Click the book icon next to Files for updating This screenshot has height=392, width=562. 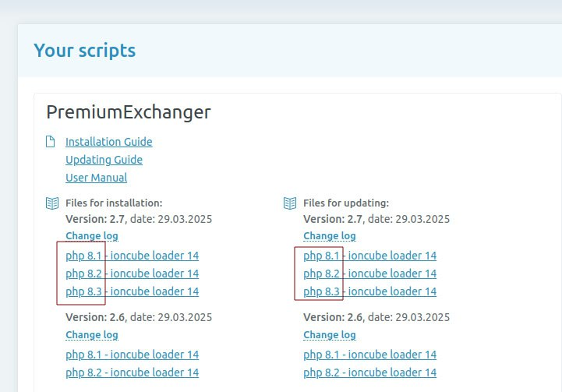(x=289, y=203)
